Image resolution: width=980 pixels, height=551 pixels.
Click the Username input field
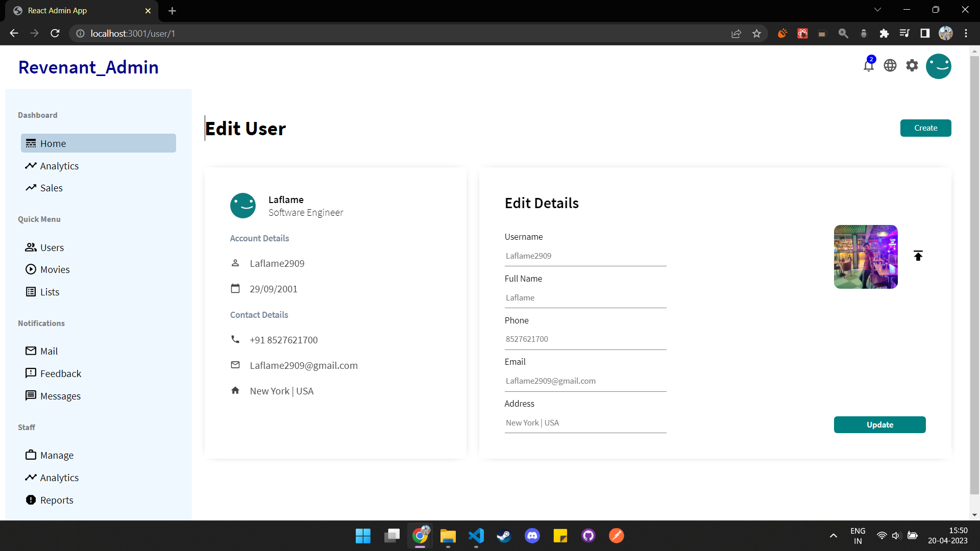[585, 256]
